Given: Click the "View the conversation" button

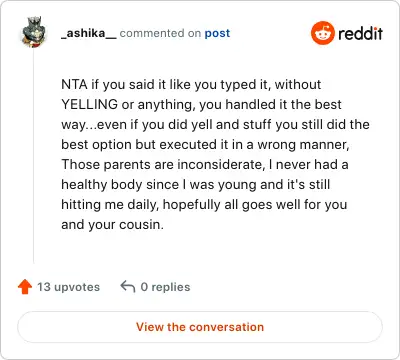Looking at the screenshot, I should (200, 327).
